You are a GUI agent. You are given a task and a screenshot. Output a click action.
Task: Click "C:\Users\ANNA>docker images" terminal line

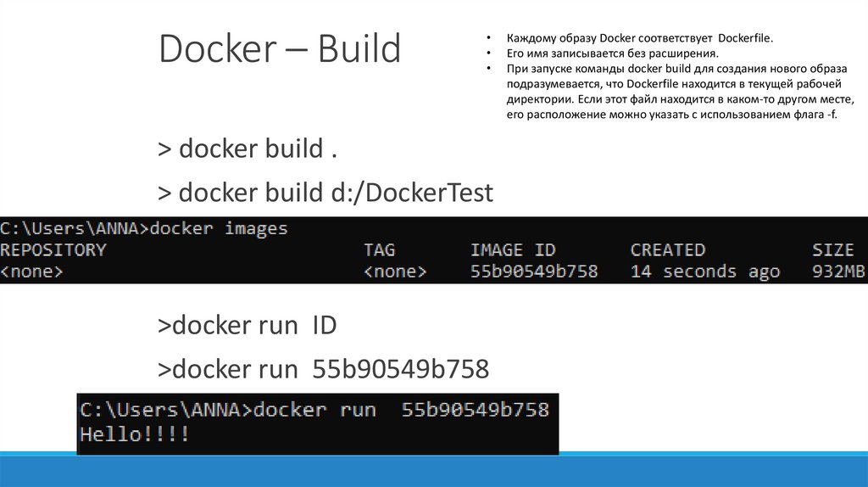[144, 228]
